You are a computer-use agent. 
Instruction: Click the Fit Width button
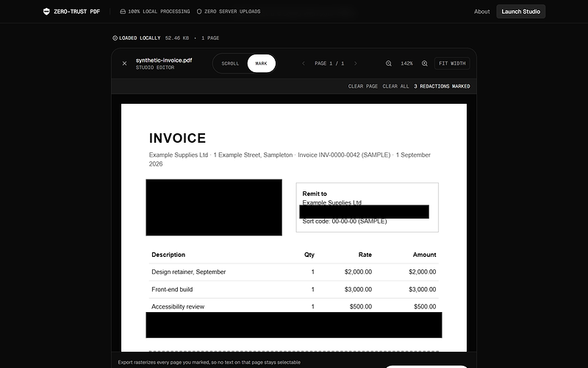452,63
